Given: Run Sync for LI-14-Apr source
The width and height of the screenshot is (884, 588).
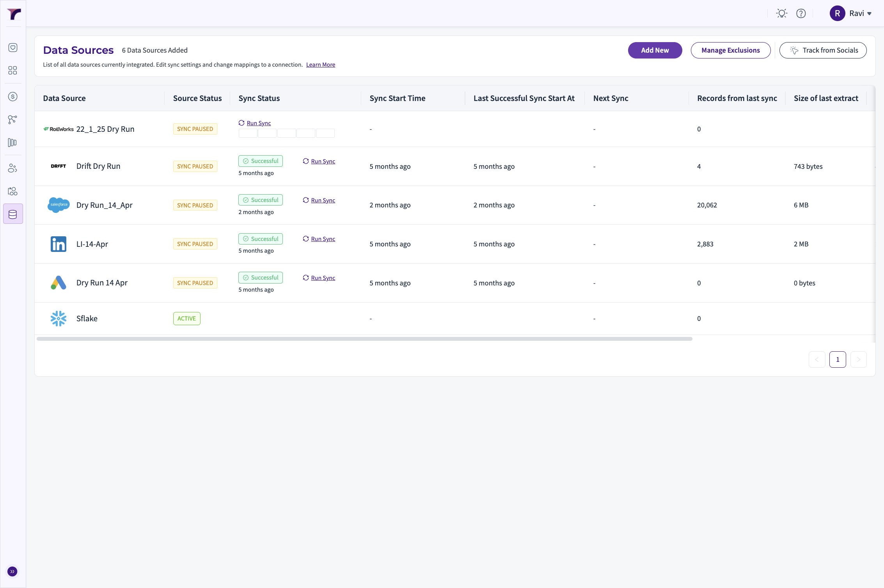Looking at the screenshot, I should click(x=323, y=239).
